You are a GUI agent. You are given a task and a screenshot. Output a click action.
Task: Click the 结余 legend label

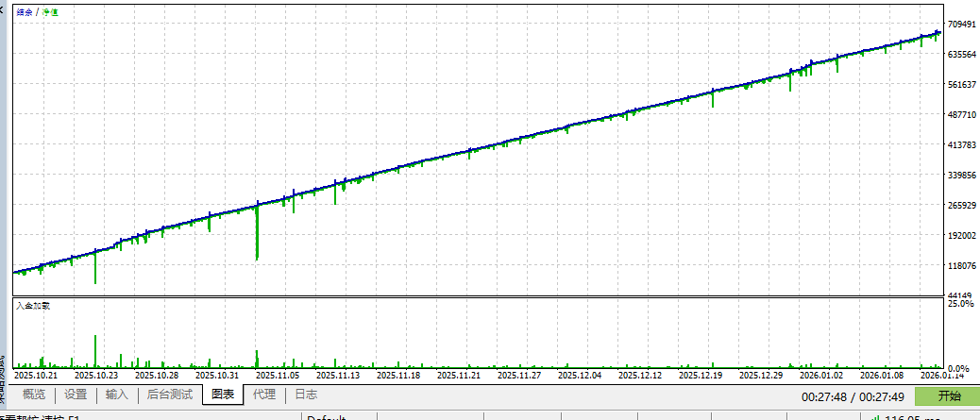click(x=25, y=12)
